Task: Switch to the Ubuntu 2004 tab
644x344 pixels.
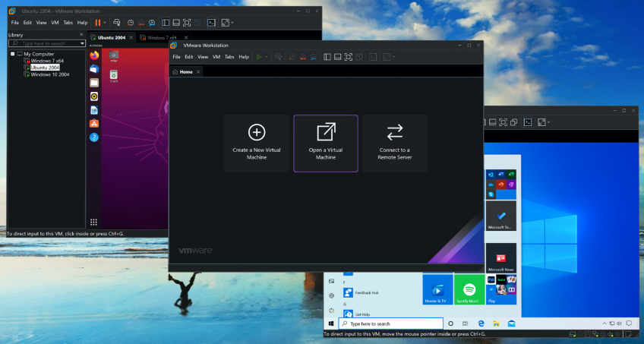Action: click(x=112, y=37)
